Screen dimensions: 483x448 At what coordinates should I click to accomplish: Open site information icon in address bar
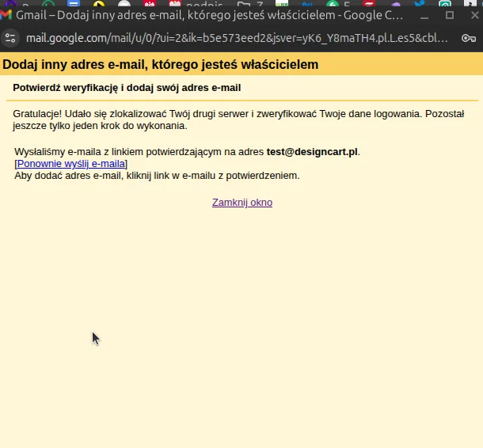coord(10,38)
